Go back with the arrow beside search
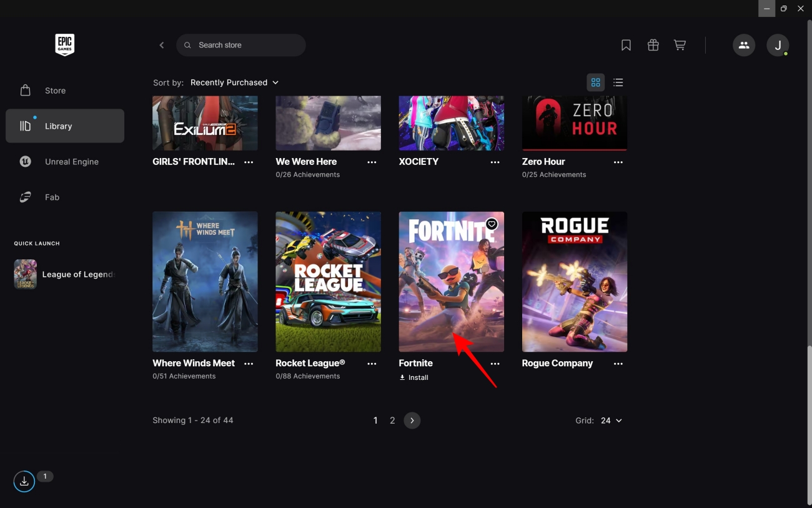 tap(162, 45)
